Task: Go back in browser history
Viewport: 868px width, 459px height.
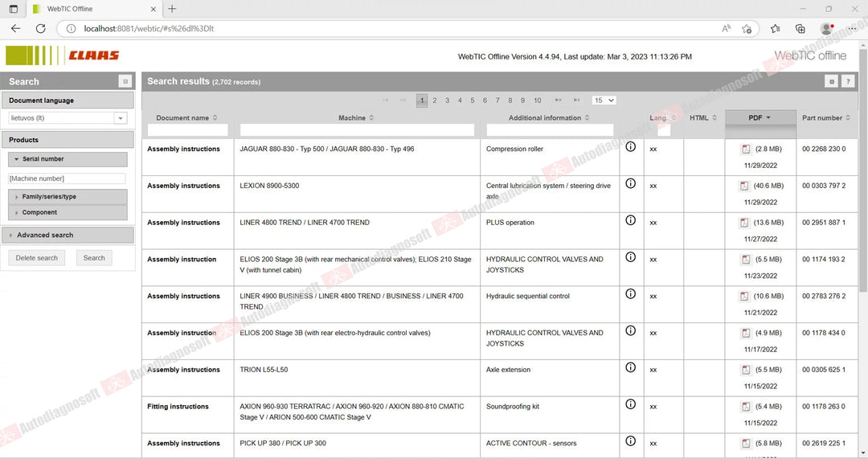Action: (15, 28)
